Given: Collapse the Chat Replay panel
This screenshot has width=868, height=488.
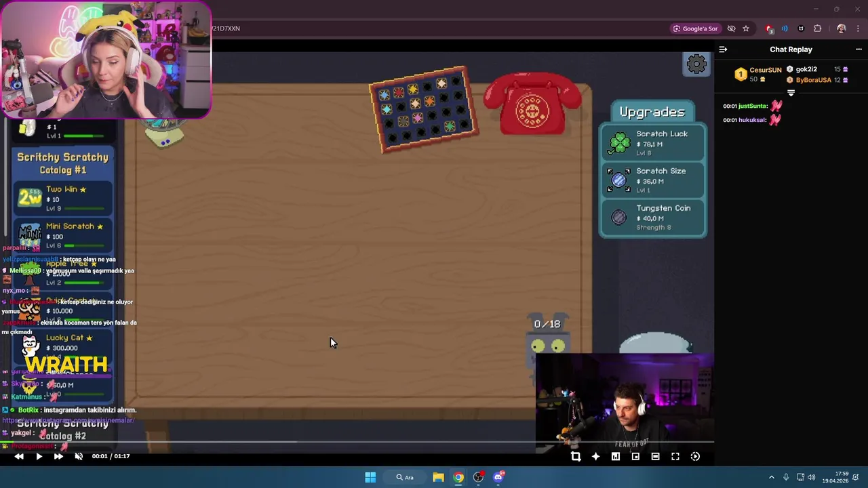Looking at the screenshot, I should click(x=723, y=49).
